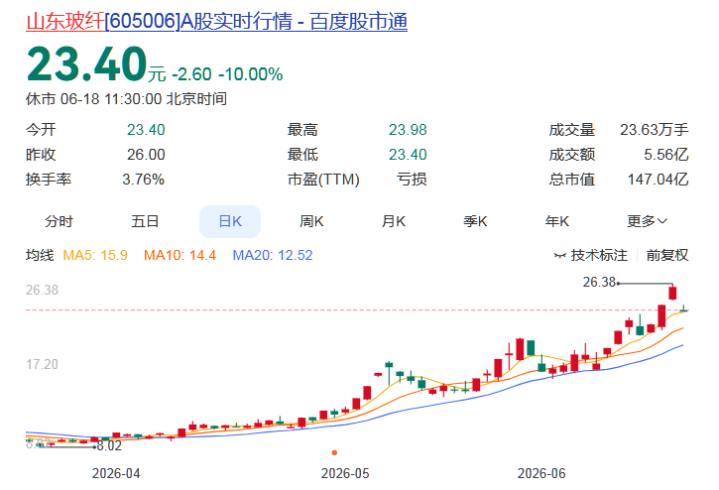Viewport: 719px width, 490px height.
Task: Click the 今开 value 23.40
Action: pos(146,130)
